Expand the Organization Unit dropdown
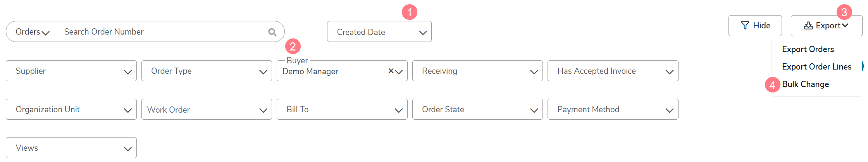This screenshot has height=162, width=868. 71,110
